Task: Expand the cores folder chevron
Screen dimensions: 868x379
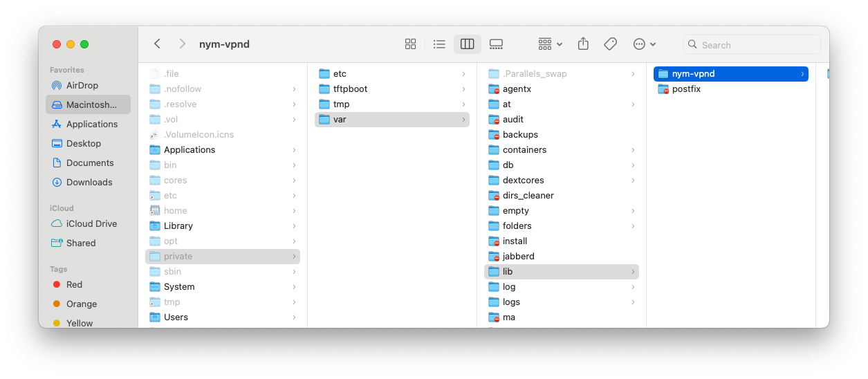Action: 294,180
